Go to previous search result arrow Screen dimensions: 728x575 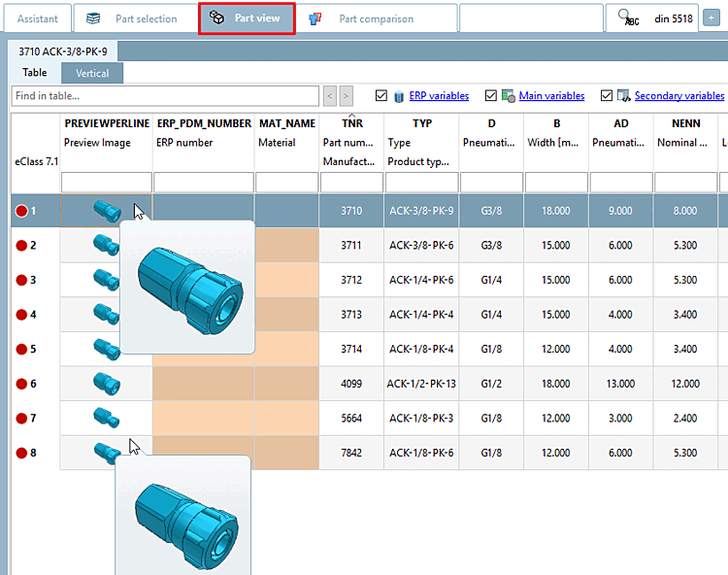pyautogui.click(x=330, y=96)
